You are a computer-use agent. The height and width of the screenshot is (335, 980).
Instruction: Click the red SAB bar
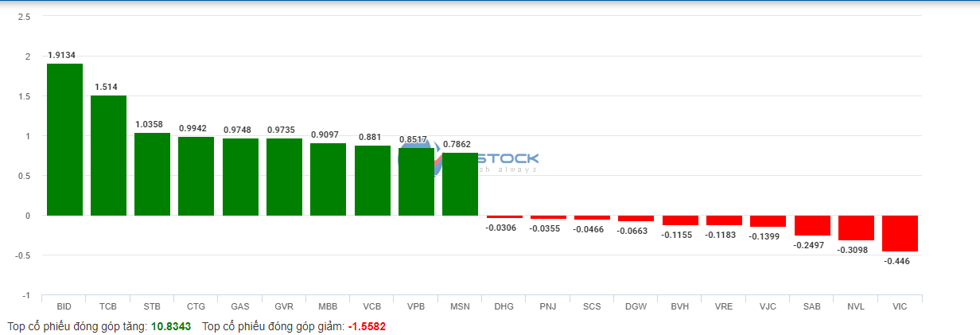[812, 225]
